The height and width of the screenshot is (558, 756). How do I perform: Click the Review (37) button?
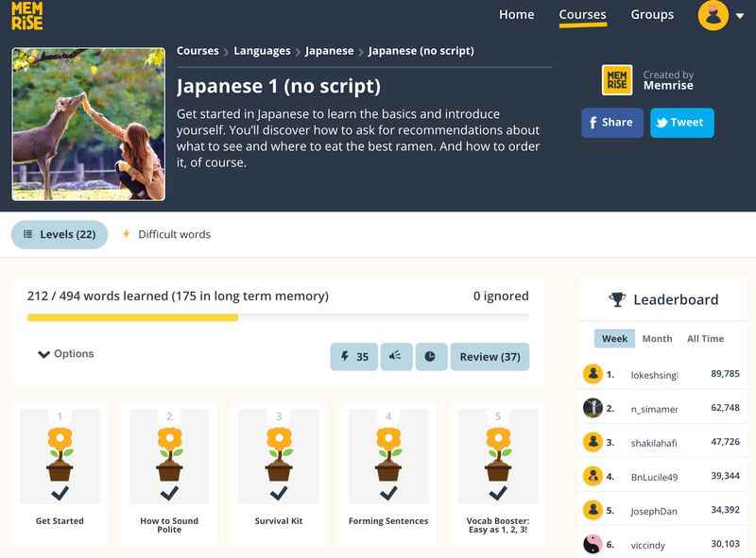(490, 357)
